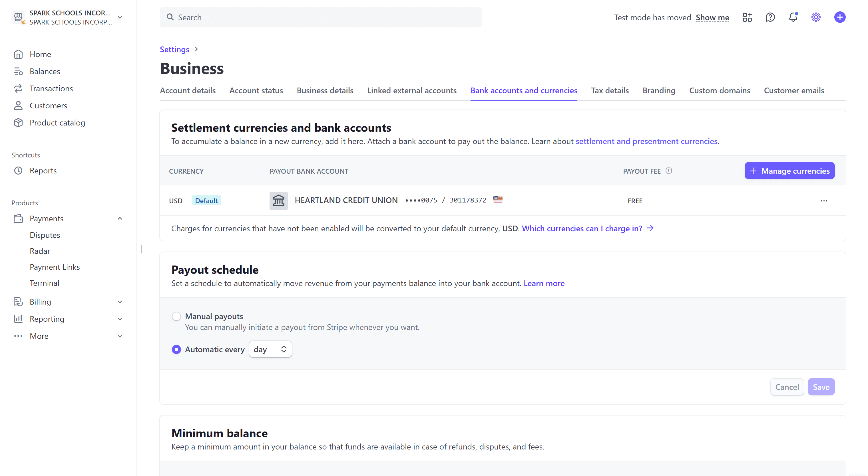Expand the Billing sidebar section
The width and height of the screenshot is (868, 476).
(120, 302)
